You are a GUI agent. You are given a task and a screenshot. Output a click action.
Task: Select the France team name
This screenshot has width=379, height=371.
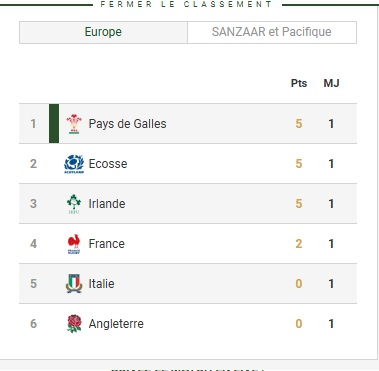point(107,244)
